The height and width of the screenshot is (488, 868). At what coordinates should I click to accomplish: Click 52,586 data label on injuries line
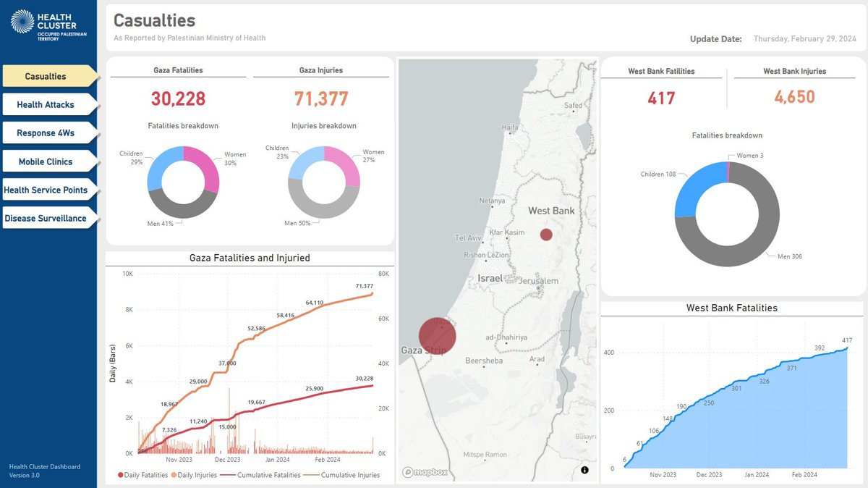coord(257,329)
